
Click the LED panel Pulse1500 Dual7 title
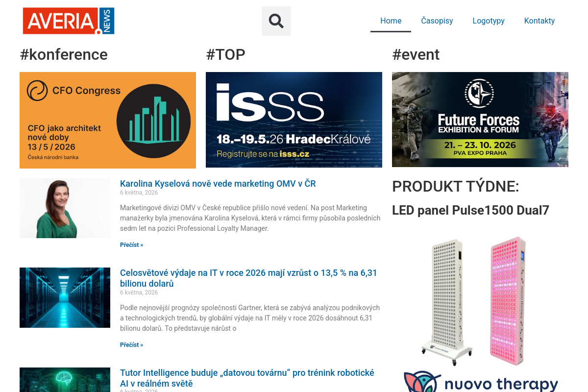tap(470, 210)
